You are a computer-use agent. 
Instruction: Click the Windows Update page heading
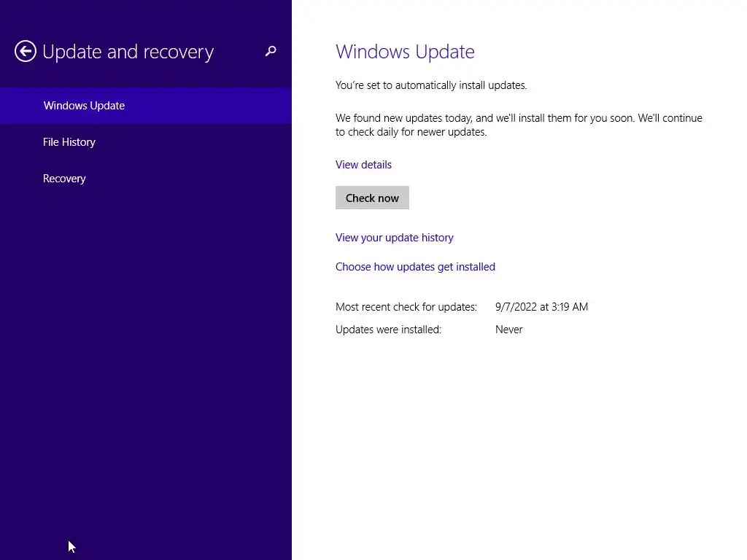point(405,52)
